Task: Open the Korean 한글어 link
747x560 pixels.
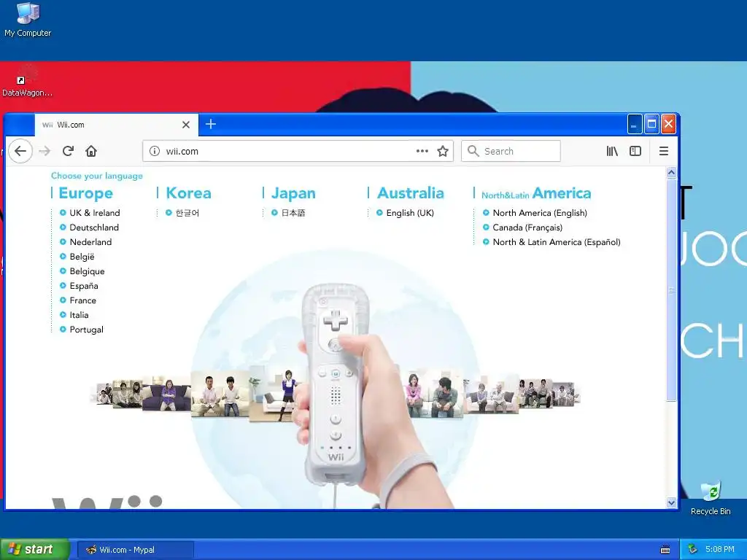Action: [x=187, y=213]
